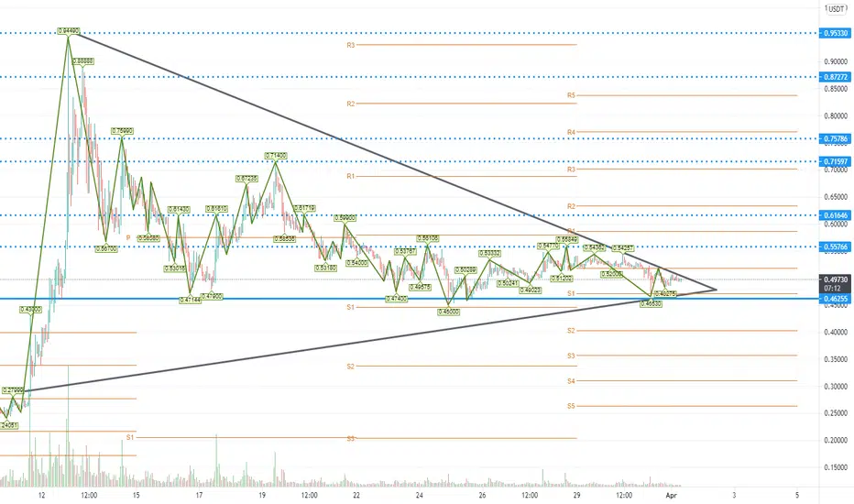Click date 24 on the time axis
Viewport: 854px width, 504px height.
[x=420, y=495]
